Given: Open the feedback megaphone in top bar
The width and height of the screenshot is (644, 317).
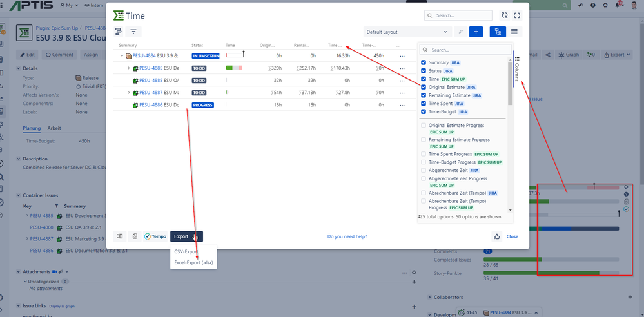Looking at the screenshot, I should coord(580,5).
